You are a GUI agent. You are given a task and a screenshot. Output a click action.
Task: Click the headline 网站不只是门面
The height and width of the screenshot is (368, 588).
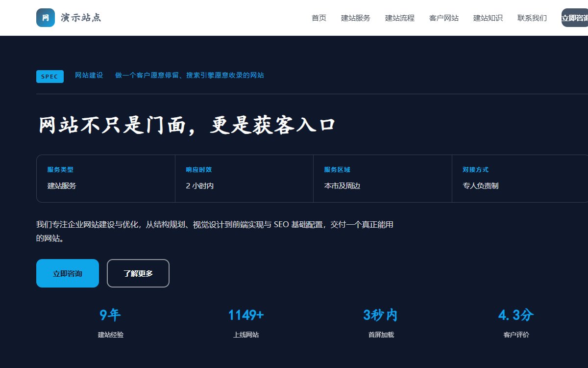pyautogui.click(x=187, y=125)
